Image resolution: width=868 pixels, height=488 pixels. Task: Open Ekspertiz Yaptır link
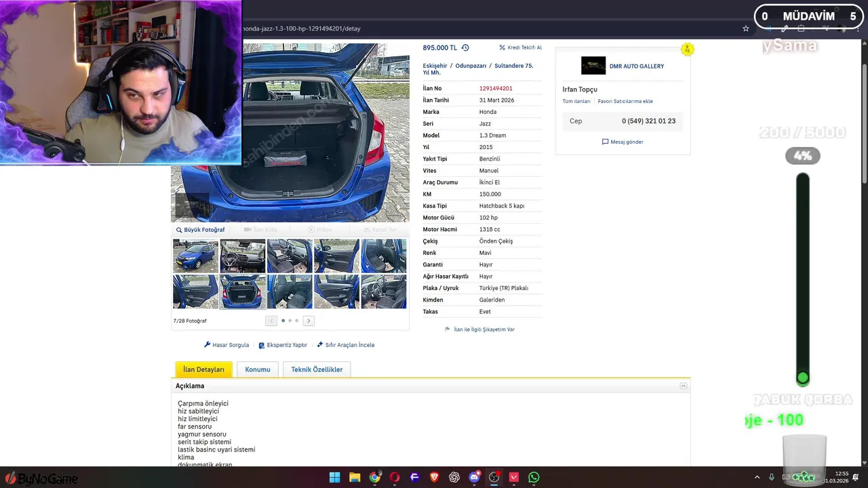283,345
